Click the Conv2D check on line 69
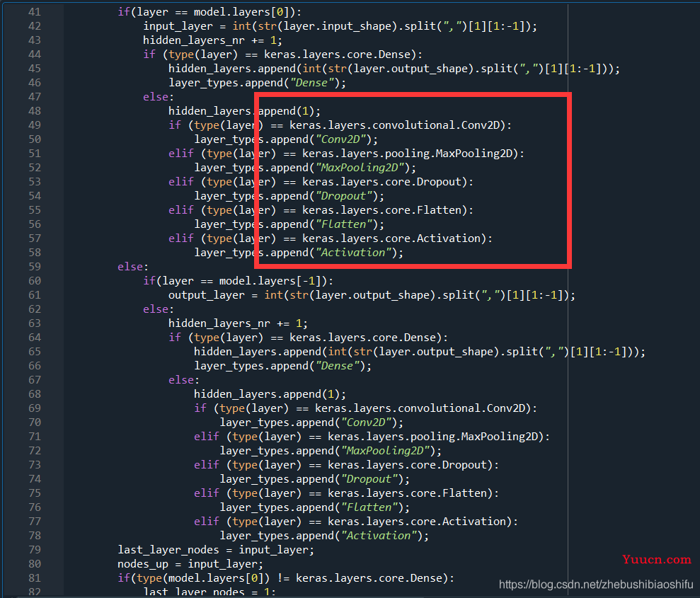Screen dimensions: 700x598 click(365, 409)
